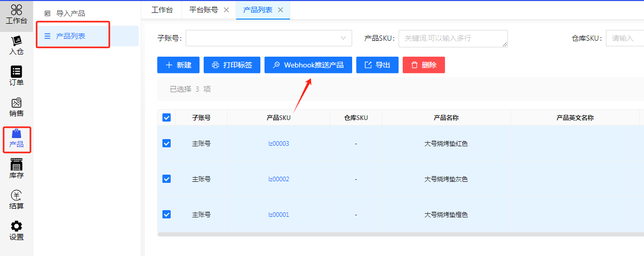The width and height of the screenshot is (644, 256).
Task: Open the 结算 settlement sidebar icon
Action: click(16, 200)
